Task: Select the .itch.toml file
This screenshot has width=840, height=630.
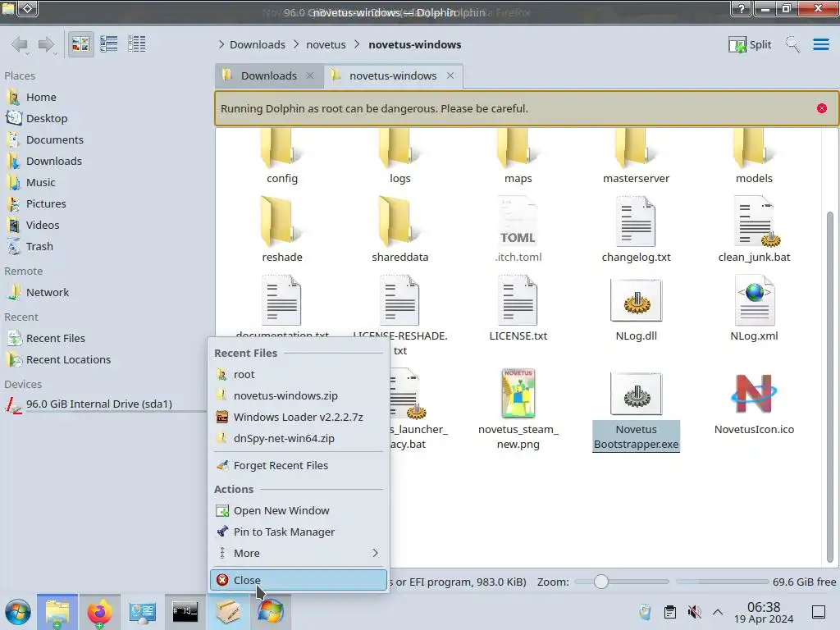Action: pyautogui.click(x=518, y=230)
